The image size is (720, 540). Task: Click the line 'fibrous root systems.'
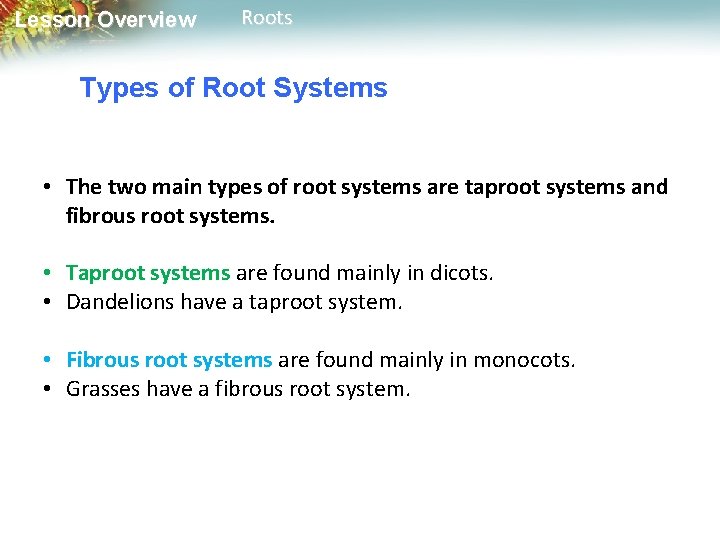[170, 216]
